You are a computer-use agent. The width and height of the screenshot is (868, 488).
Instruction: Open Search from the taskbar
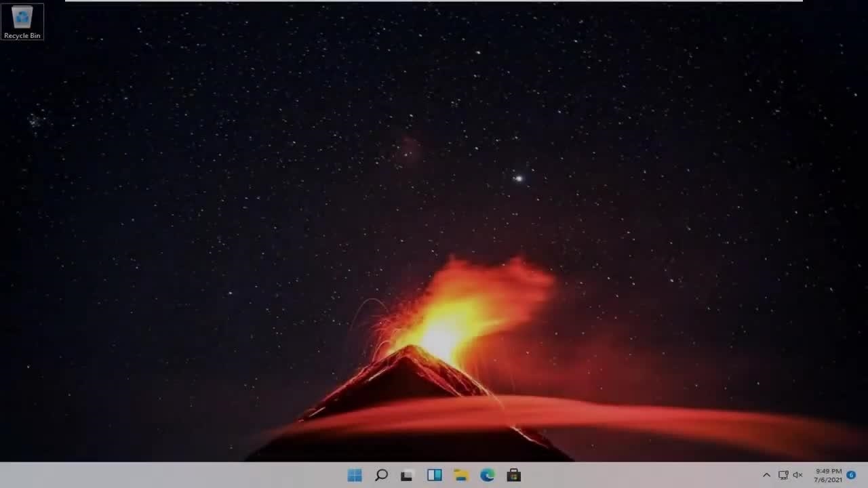[x=381, y=475]
